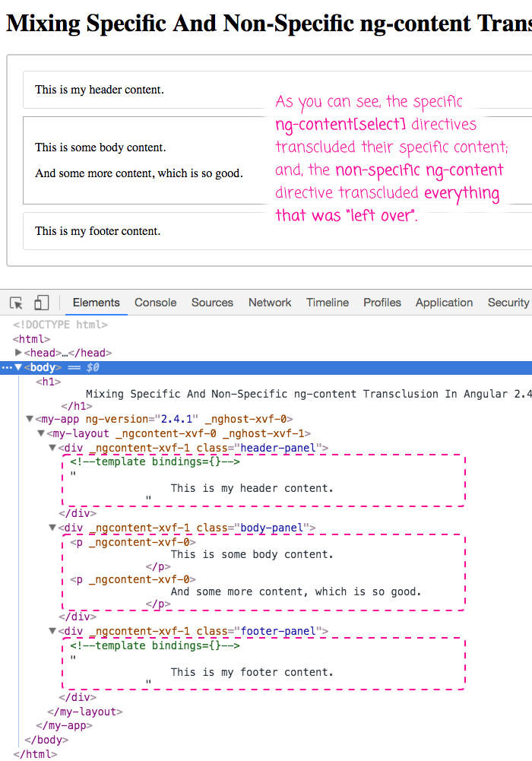Collapse the my-app element node
The height and width of the screenshot is (761, 532).
pyautogui.click(x=30, y=419)
